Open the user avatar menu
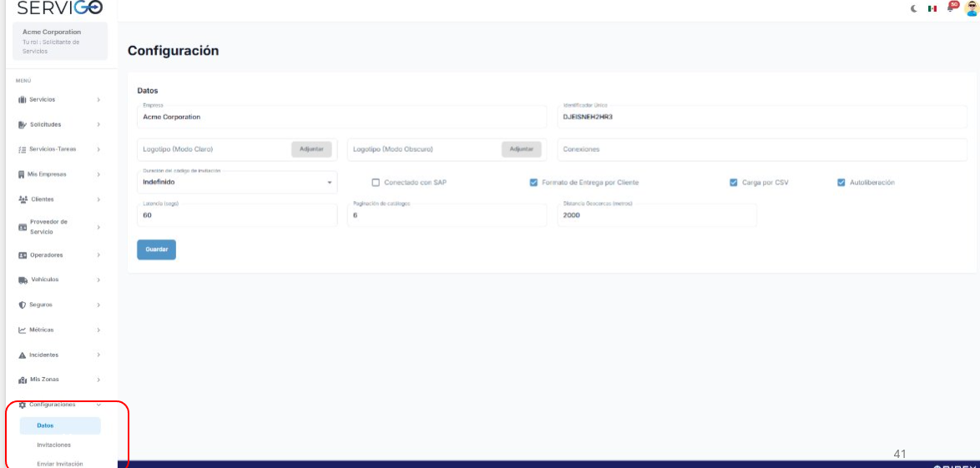 [x=972, y=8]
